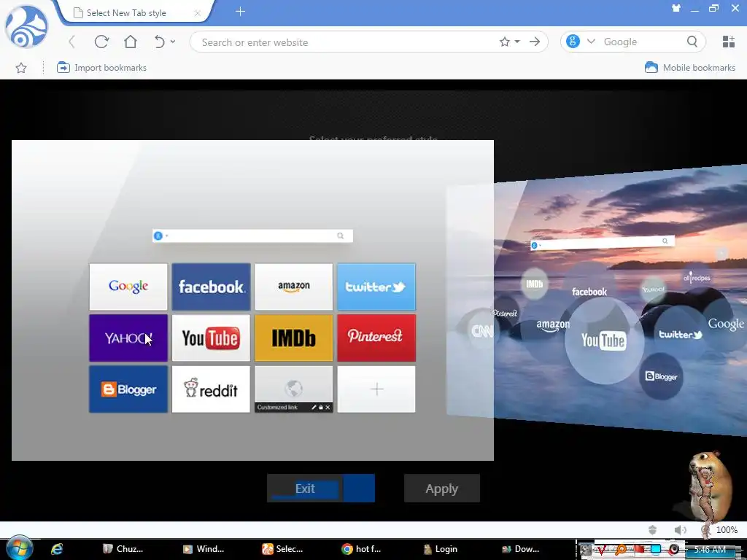Viewport: 747px width, 560px height.
Task: Select the Blogger tile in classic preview
Action: [x=128, y=389]
